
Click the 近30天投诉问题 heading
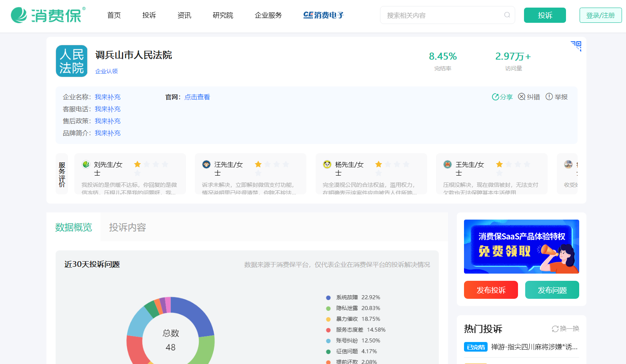tap(92, 264)
